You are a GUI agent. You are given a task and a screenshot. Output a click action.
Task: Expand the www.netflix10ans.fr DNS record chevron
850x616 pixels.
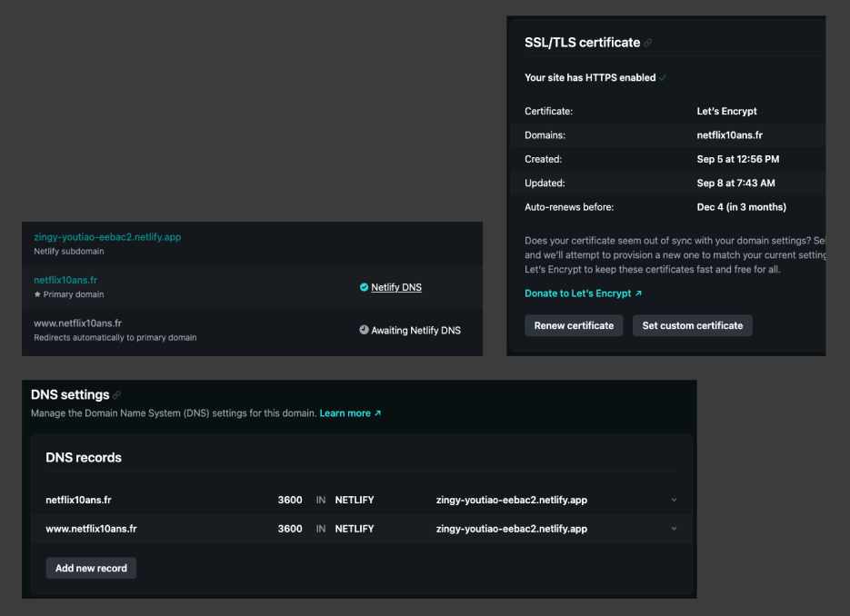[674, 528]
